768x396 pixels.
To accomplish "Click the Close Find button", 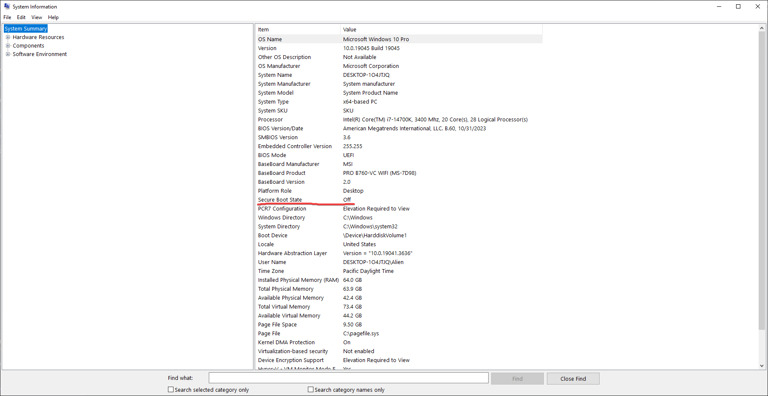I will tap(573, 378).
